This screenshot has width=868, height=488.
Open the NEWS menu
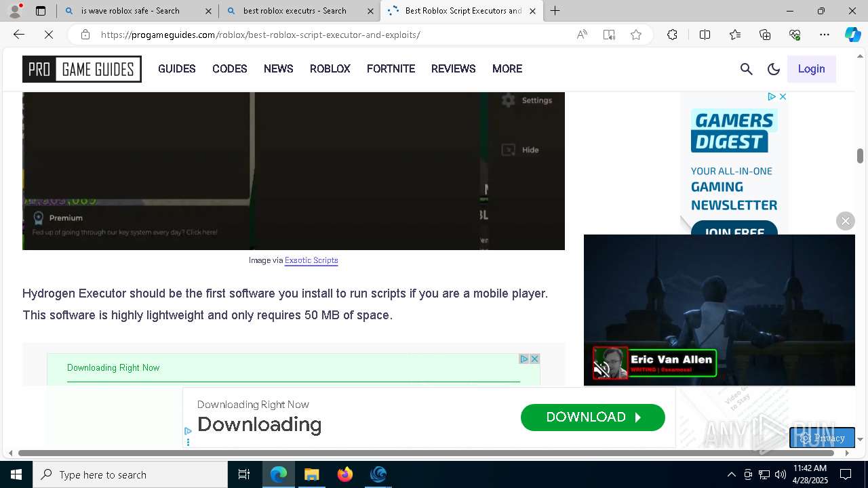pos(279,68)
